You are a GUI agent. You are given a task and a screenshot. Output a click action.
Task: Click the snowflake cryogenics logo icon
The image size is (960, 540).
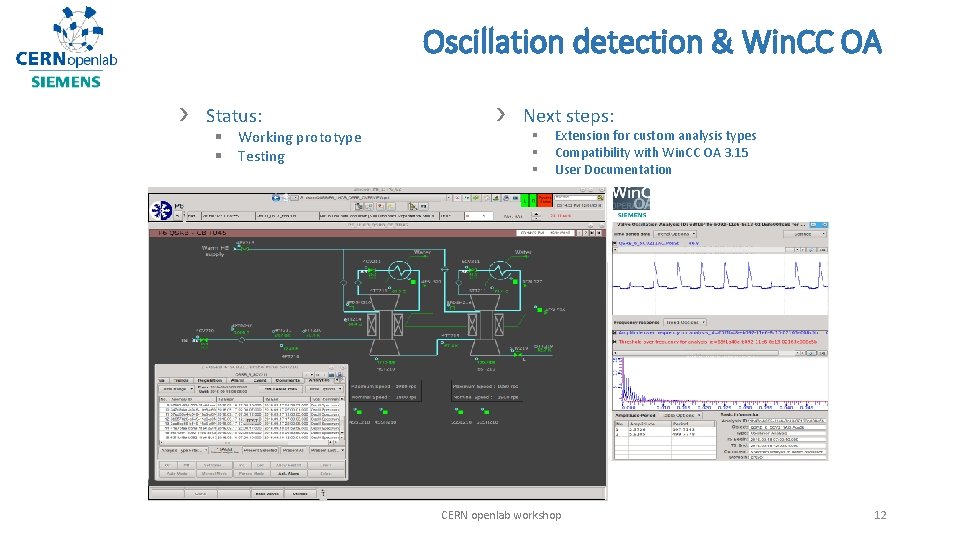161,210
